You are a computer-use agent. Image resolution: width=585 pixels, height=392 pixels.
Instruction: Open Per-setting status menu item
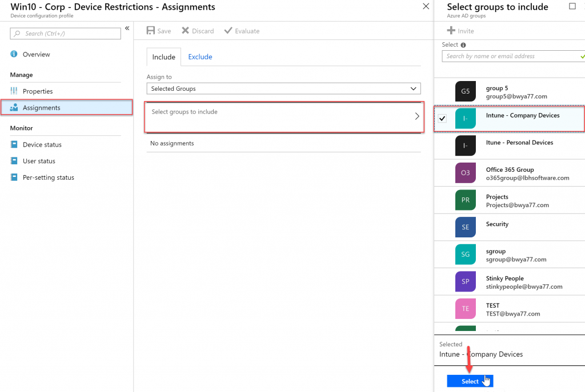49,177
